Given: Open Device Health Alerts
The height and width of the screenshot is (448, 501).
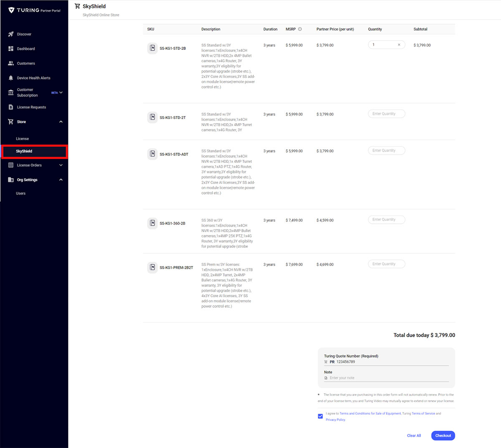Looking at the screenshot, I should tap(34, 78).
